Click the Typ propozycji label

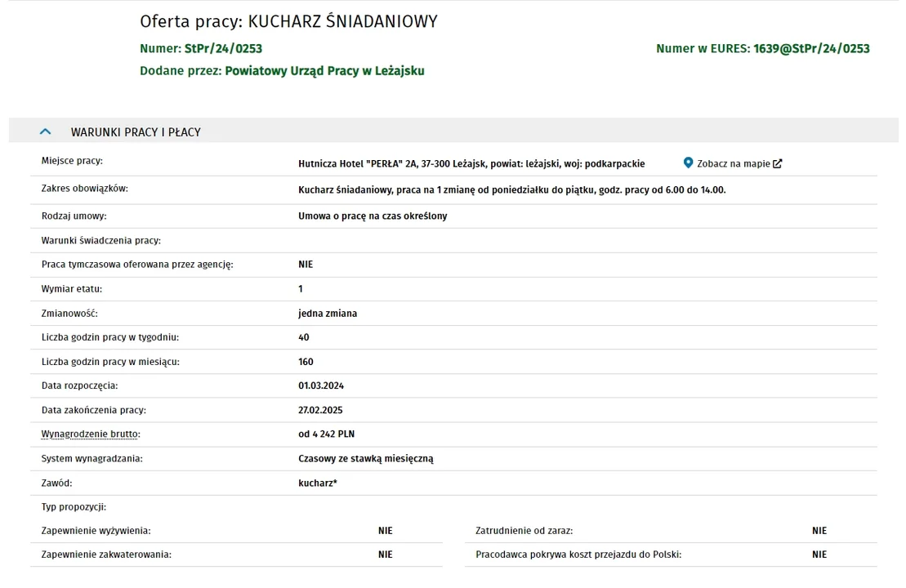(x=74, y=506)
